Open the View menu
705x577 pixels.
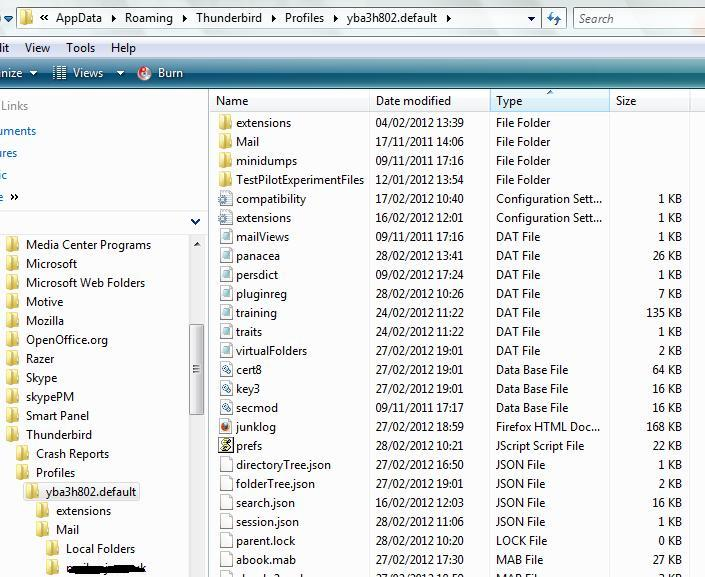(x=37, y=48)
